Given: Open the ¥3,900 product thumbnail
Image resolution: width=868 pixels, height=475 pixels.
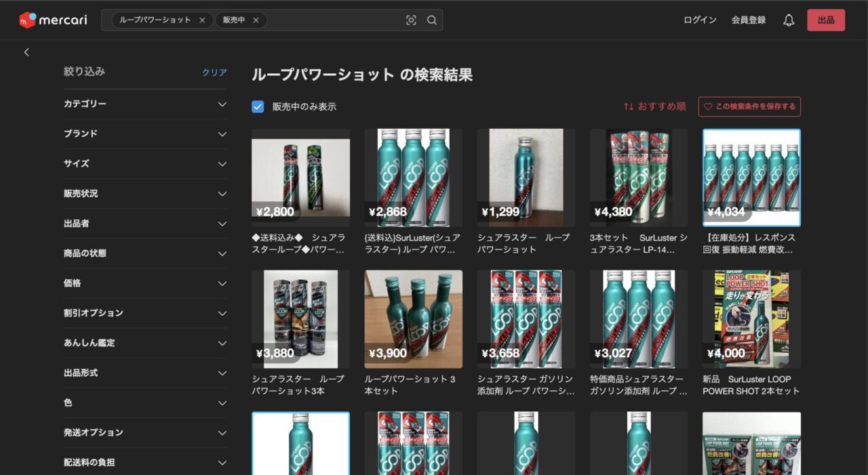Looking at the screenshot, I should 414,319.
